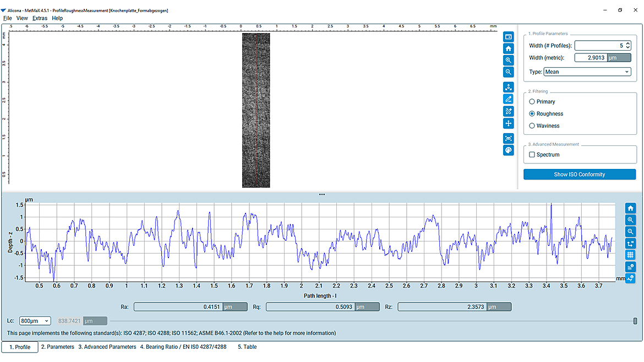Screen dimensions: 644x362
Task: Open the Lc cutoff dropdown 800µm
Action: [x=35, y=321]
